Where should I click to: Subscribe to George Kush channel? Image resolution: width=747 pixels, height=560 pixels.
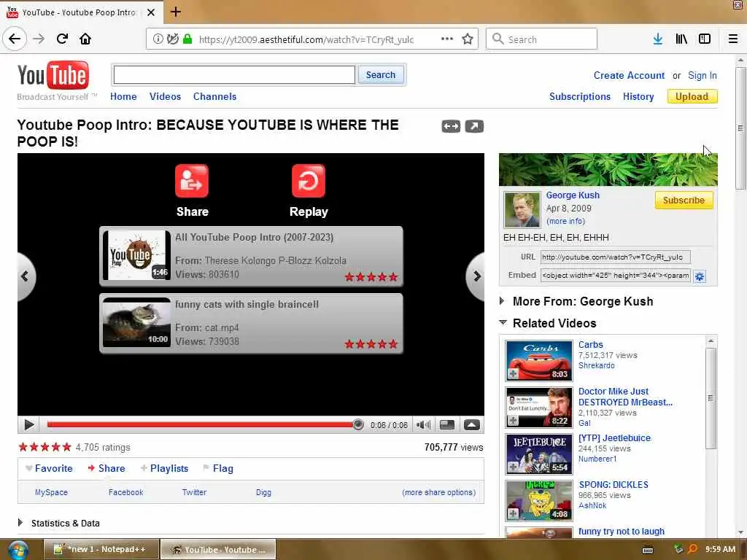tap(684, 201)
